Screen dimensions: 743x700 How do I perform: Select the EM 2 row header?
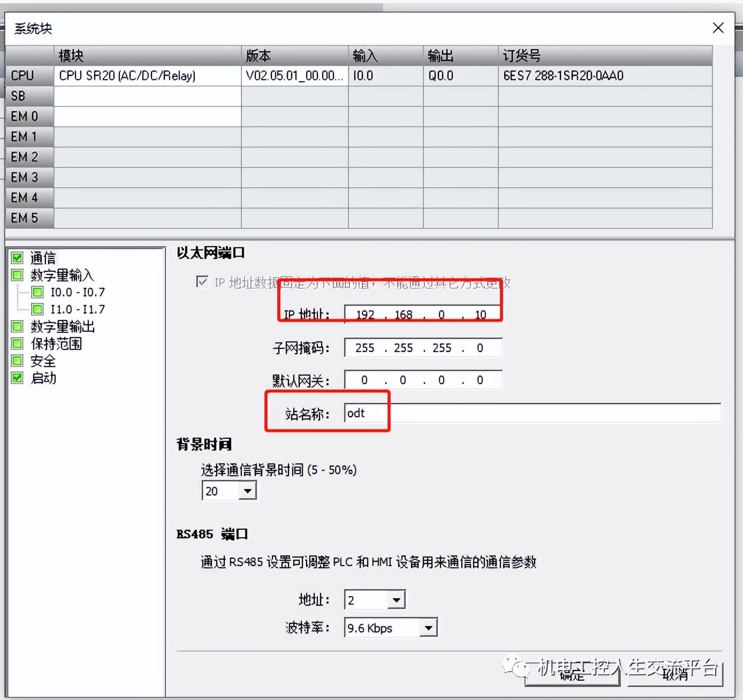click(29, 157)
